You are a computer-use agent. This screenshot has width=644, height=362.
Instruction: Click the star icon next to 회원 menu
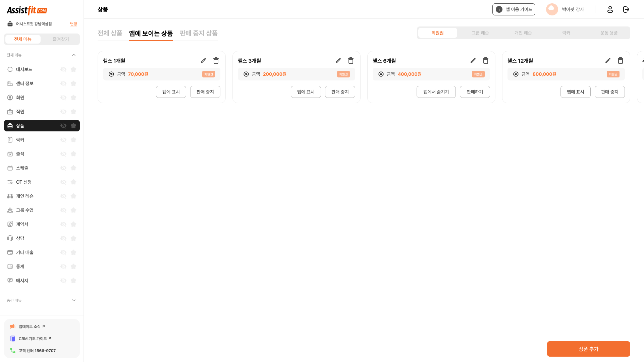click(x=73, y=98)
